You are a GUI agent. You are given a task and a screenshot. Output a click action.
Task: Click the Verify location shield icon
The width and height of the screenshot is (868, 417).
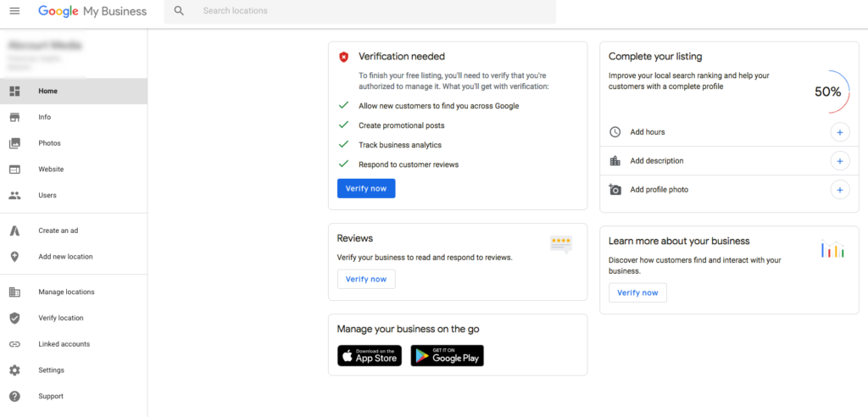click(15, 319)
